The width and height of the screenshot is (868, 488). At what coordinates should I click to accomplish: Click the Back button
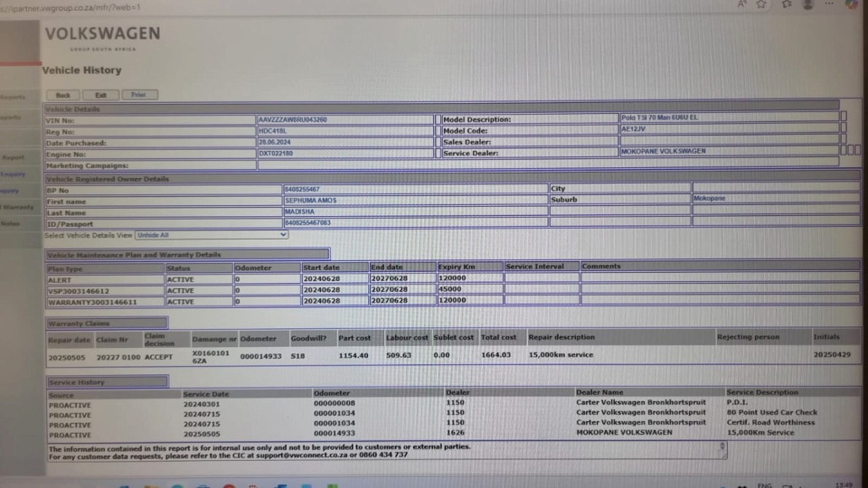point(62,94)
